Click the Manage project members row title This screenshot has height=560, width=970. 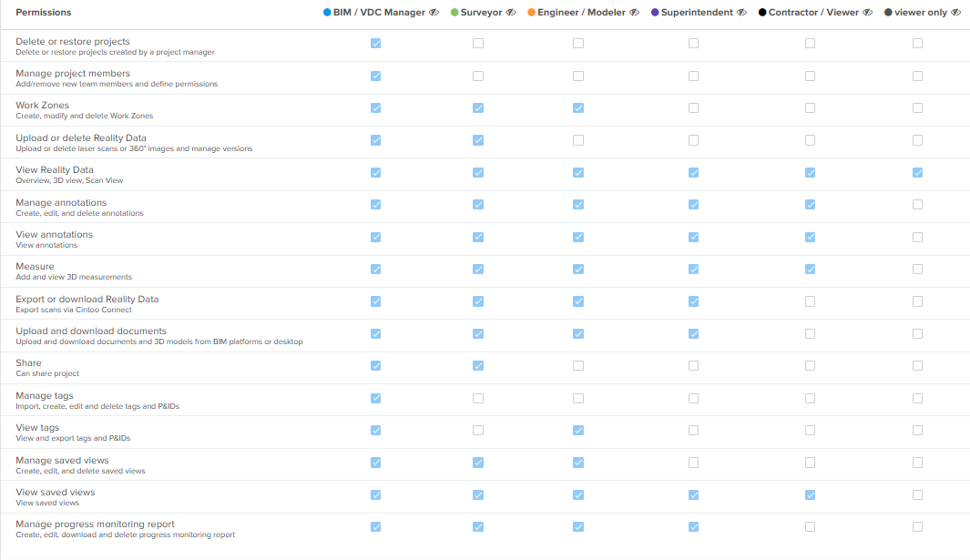click(x=73, y=73)
